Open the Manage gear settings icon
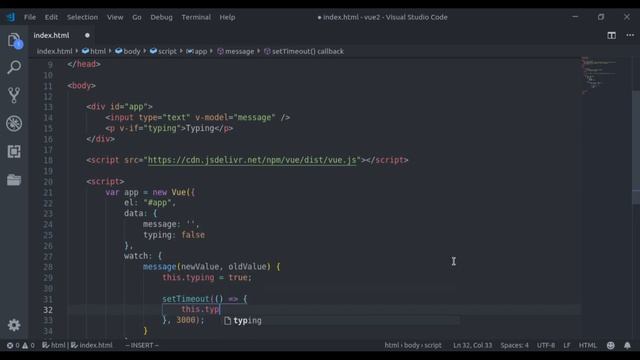The image size is (640, 360). [x=14, y=325]
